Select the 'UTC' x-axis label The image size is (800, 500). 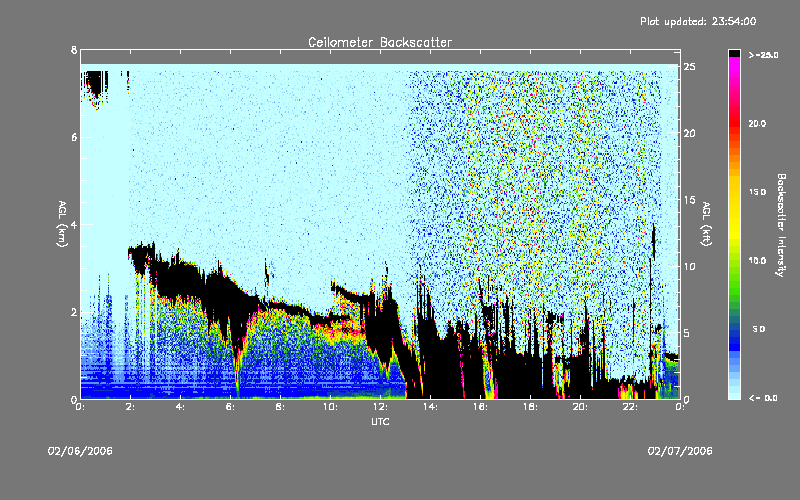(x=380, y=421)
